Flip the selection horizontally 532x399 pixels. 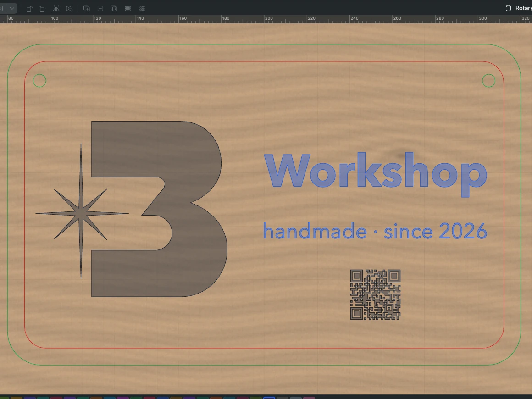click(x=56, y=8)
